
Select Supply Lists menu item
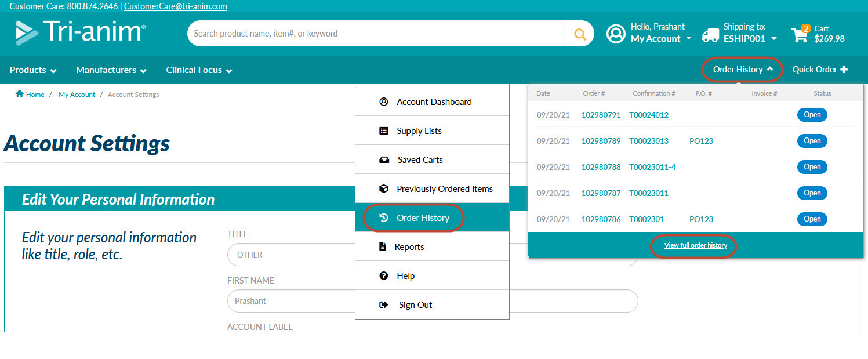point(432,130)
